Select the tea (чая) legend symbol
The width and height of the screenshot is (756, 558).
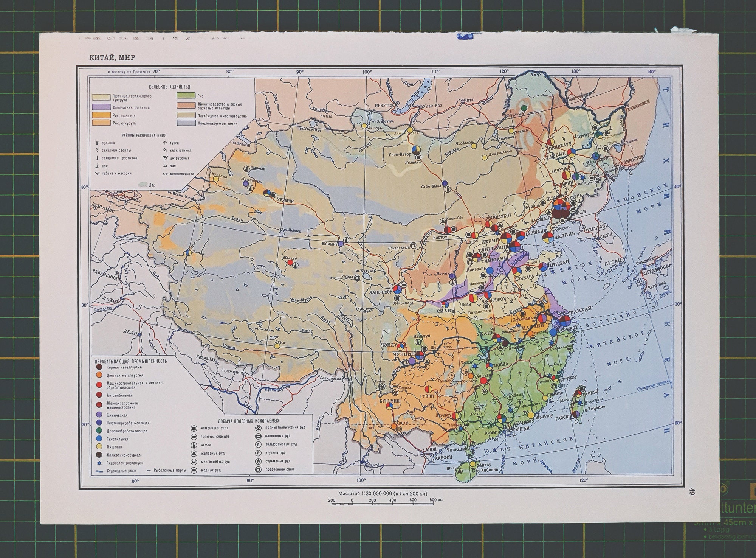(x=165, y=166)
